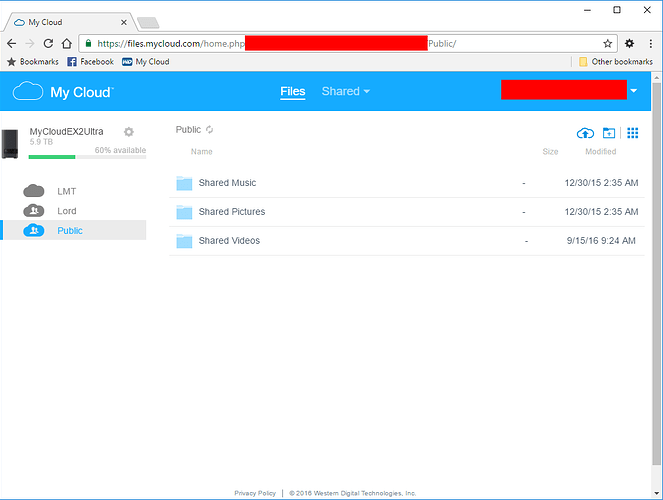Viewport: 663px width, 500px height.
Task: Switch to the Files tab
Action: pyautogui.click(x=293, y=91)
